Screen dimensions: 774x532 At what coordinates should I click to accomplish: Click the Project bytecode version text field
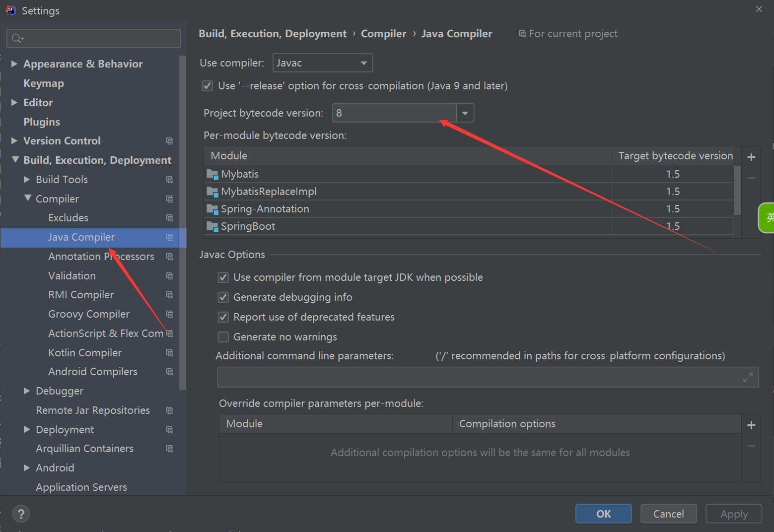point(394,113)
